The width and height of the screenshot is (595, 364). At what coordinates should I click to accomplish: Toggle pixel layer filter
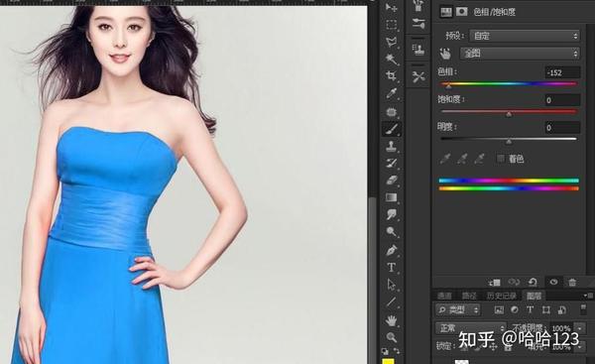499,310
